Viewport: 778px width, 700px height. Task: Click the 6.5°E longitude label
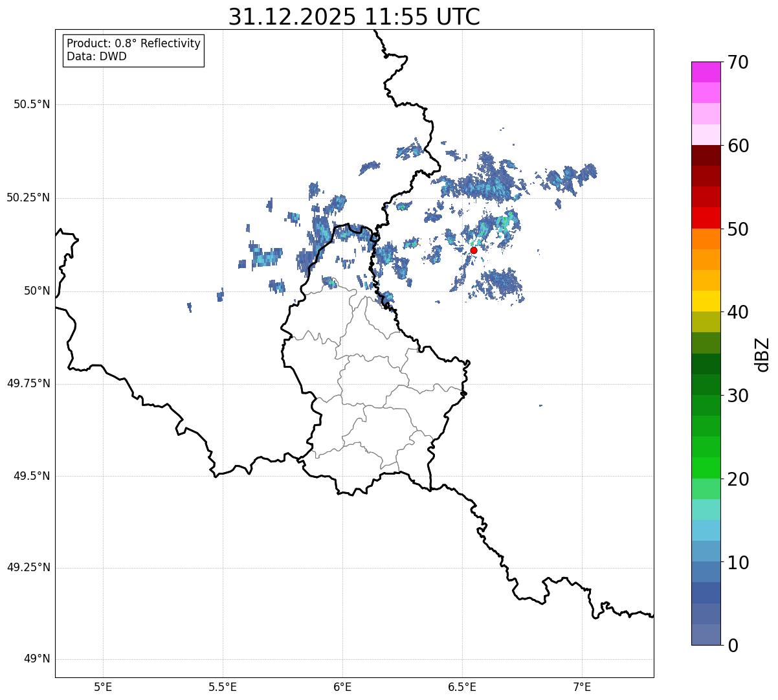point(462,686)
